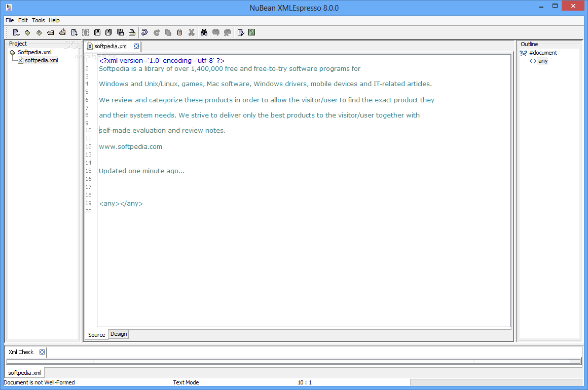Click line number 20 in gutter
The height and width of the screenshot is (390, 588).
click(x=89, y=211)
